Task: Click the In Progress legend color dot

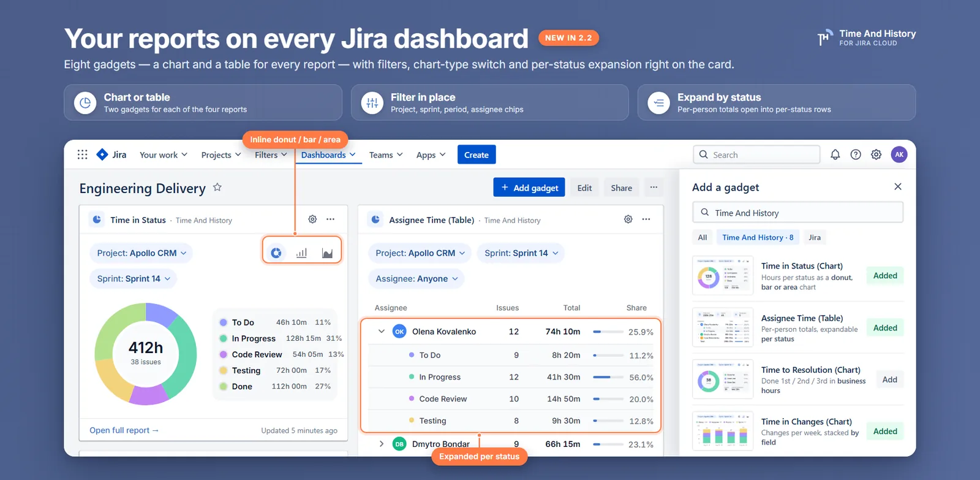Action: (224, 338)
